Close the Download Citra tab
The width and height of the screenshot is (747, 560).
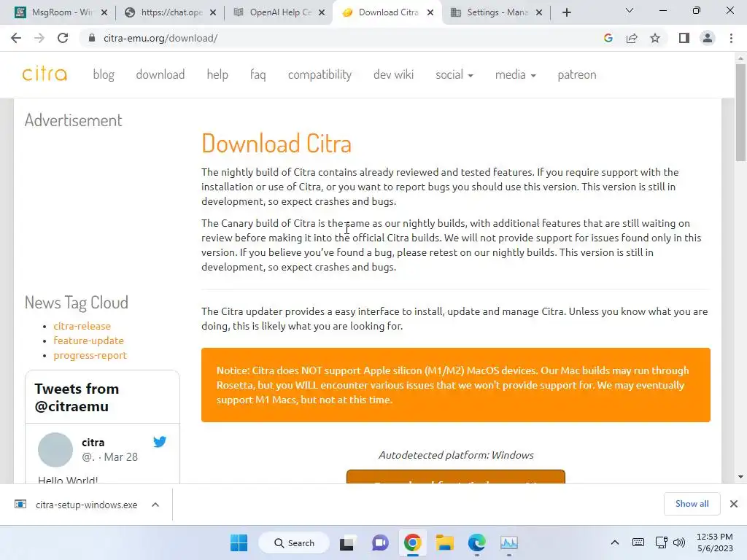(430, 12)
